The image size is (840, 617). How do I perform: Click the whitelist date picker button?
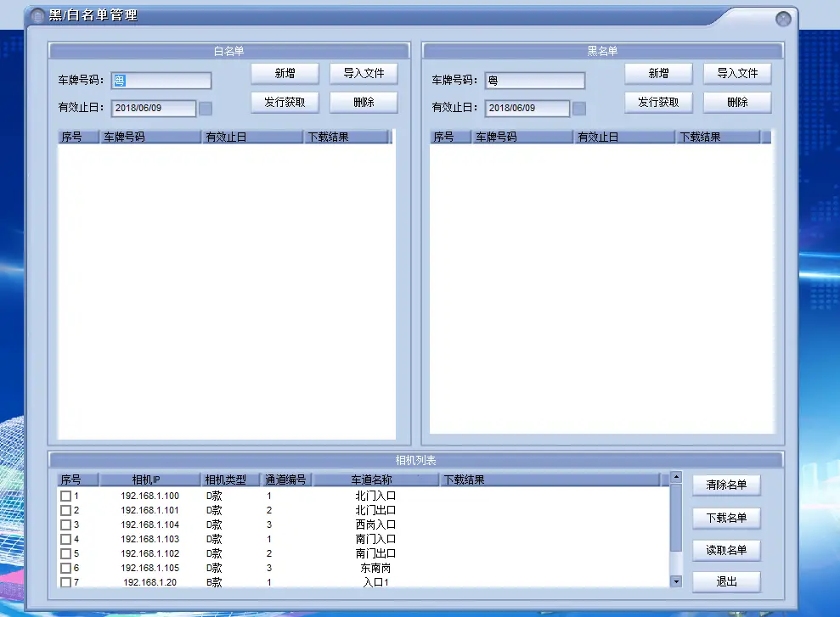(205, 109)
